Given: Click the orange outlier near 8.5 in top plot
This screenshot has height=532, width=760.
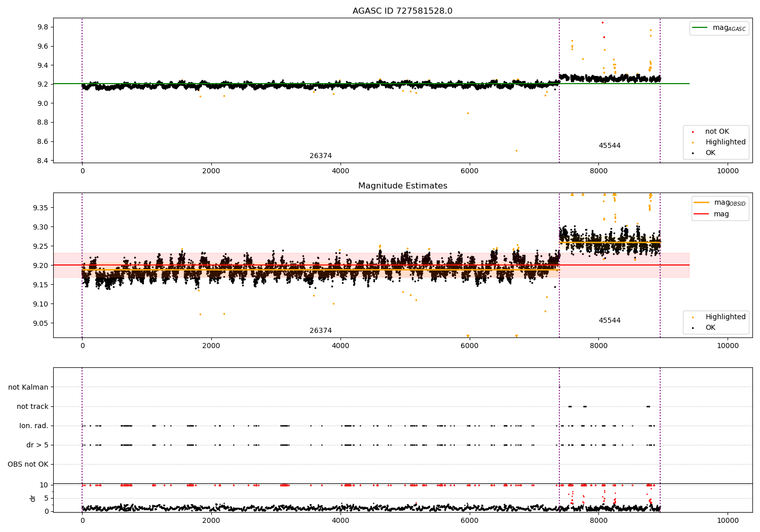Looking at the screenshot, I should [x=516, y=150].
